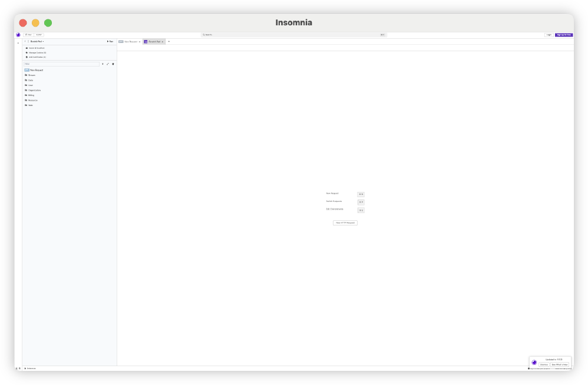
Task: Select New Request in the sidebar list
Action: 70,70
